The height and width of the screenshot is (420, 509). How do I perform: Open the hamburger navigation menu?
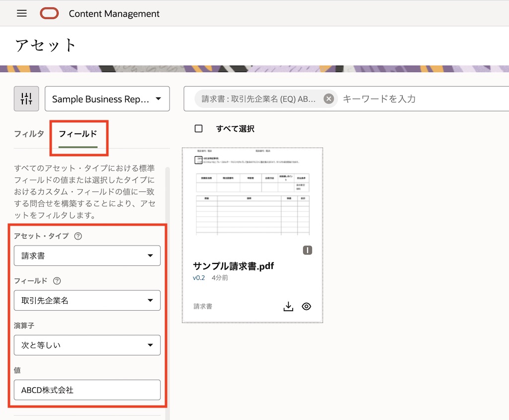[22, 13]
